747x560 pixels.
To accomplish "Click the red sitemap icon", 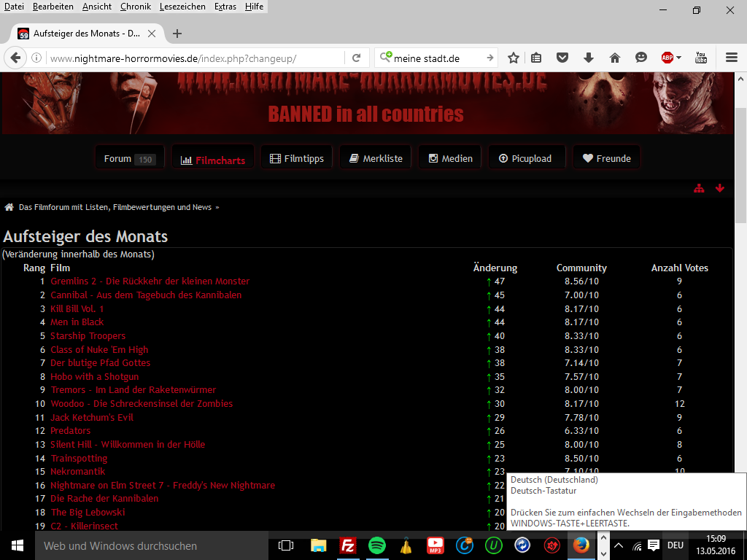I will click(699, 189).
